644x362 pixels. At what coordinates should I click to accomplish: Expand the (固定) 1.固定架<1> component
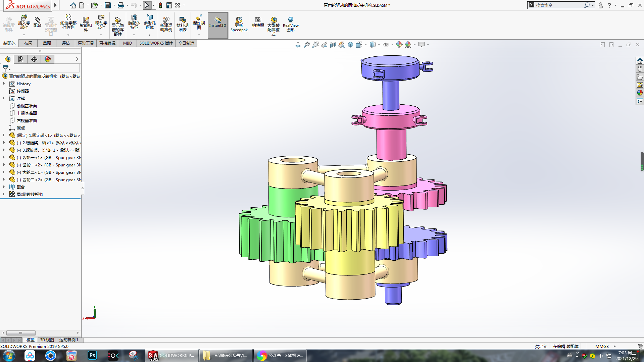4,135
